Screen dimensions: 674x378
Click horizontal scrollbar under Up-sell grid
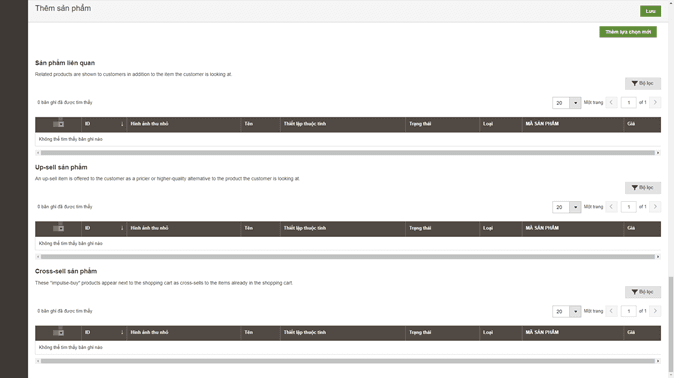click(347, 257)
